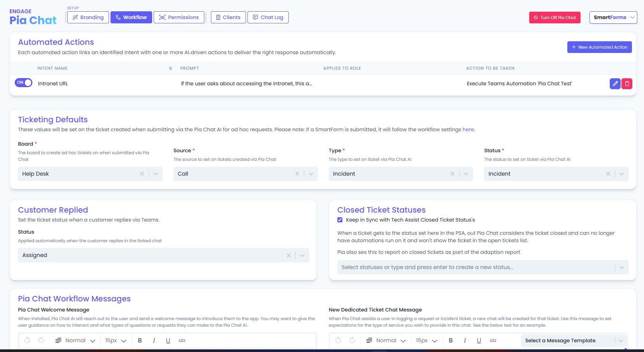Open Normal paragraph style in Welcome editor

(75, 340)
